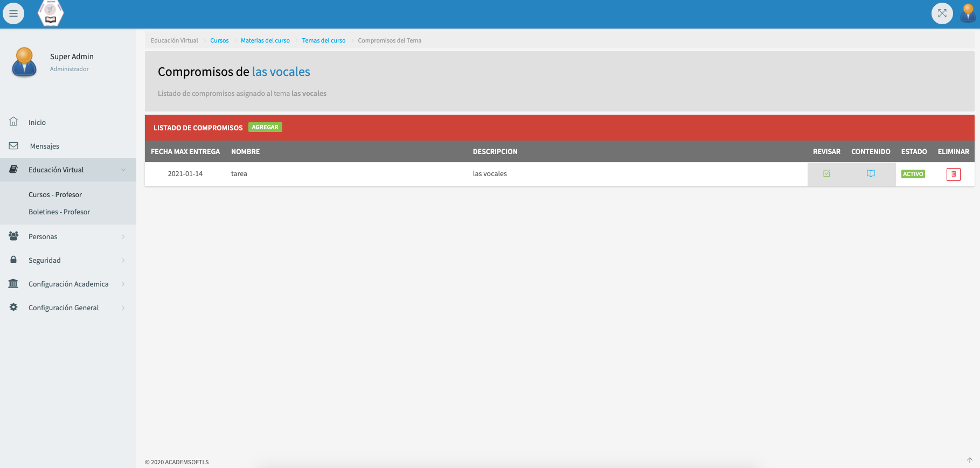
Task: Click the scroll-to-top arrow icon
Action: tap(969, 460)
